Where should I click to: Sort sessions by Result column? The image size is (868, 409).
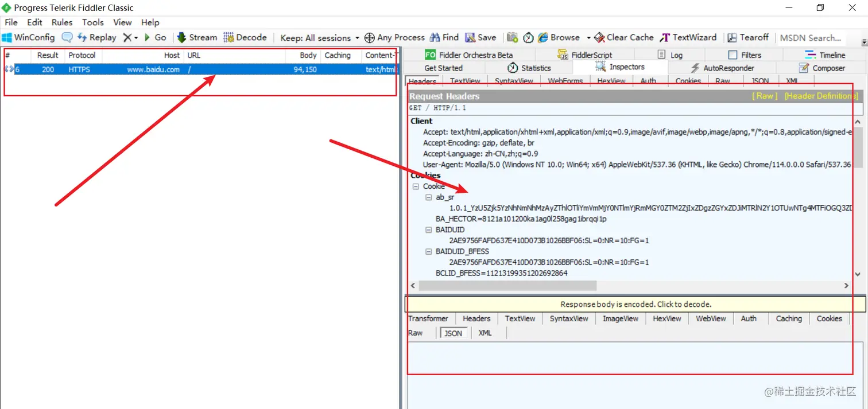point(48,55)
